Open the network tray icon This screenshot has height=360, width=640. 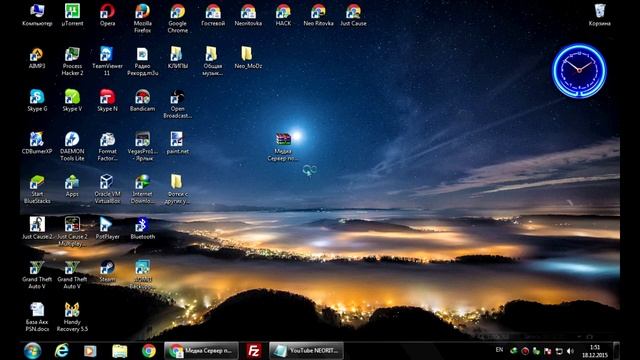point(559,351)
